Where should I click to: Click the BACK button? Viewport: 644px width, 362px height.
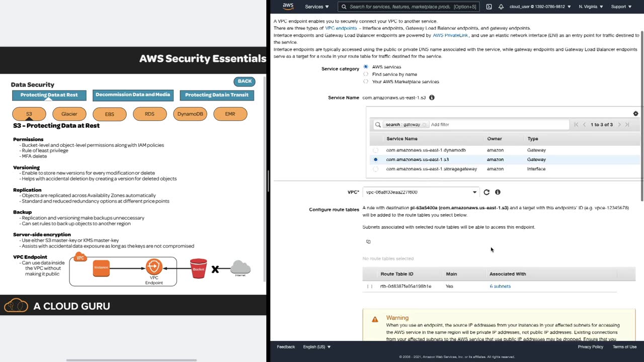[245, 81]
